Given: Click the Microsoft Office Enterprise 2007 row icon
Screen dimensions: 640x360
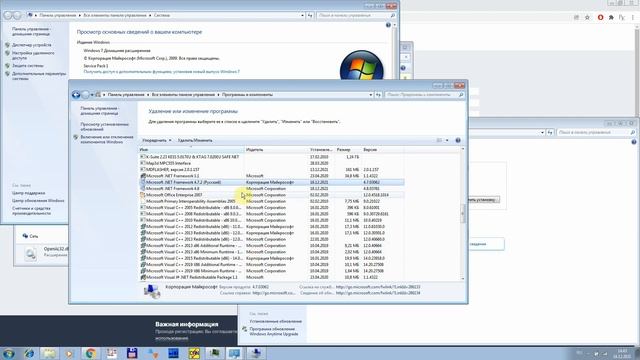Looking at the screenshot, I should point(142,195).
